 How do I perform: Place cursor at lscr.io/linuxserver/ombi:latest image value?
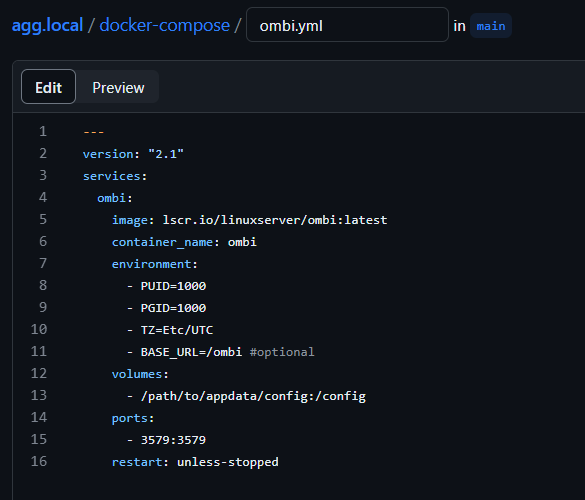tap(275, 220)
